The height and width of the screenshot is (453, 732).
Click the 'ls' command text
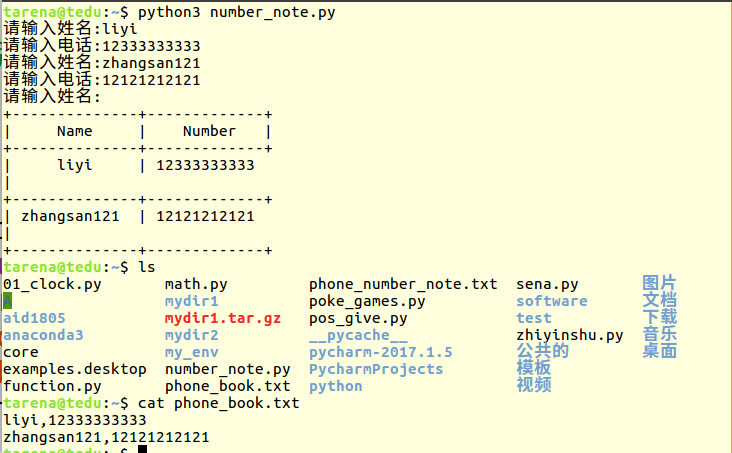147,267
